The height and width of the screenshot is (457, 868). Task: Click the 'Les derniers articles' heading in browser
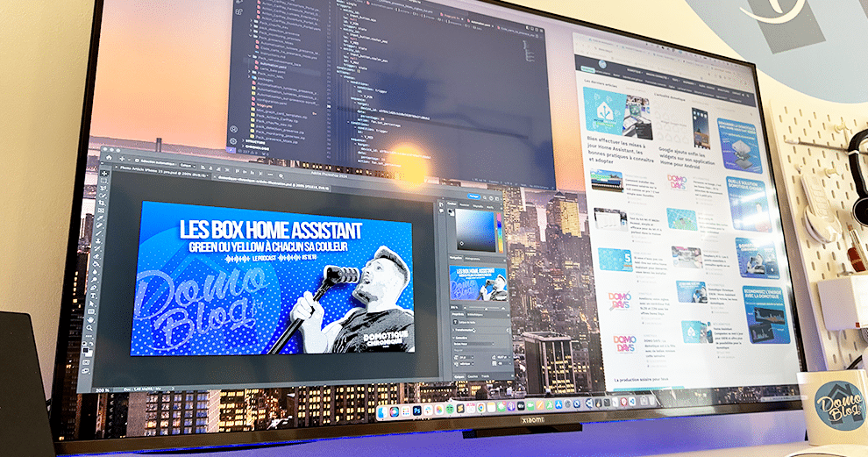tap(601, 82)
